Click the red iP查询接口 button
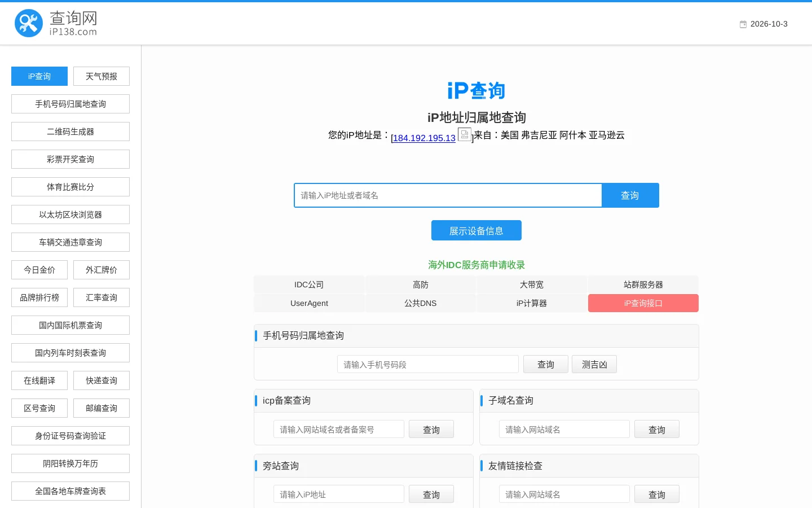Screen dimensions: 812x508 pos(643,303)
